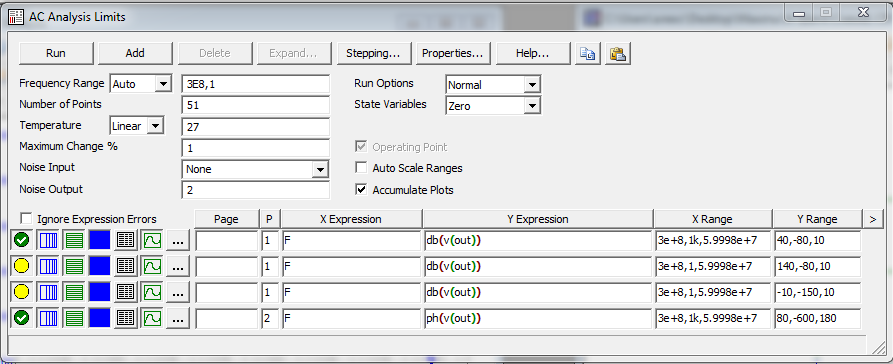Click the Number of Points field showing 51
The height and width of the screenshot is (364, 893).
pos(255,105)
